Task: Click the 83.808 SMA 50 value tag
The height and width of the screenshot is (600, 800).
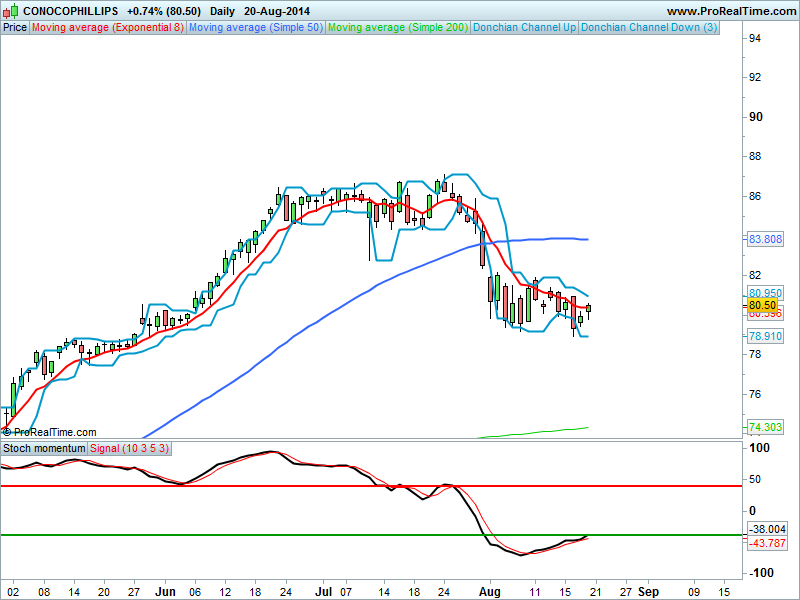Action: click(765, 239)
